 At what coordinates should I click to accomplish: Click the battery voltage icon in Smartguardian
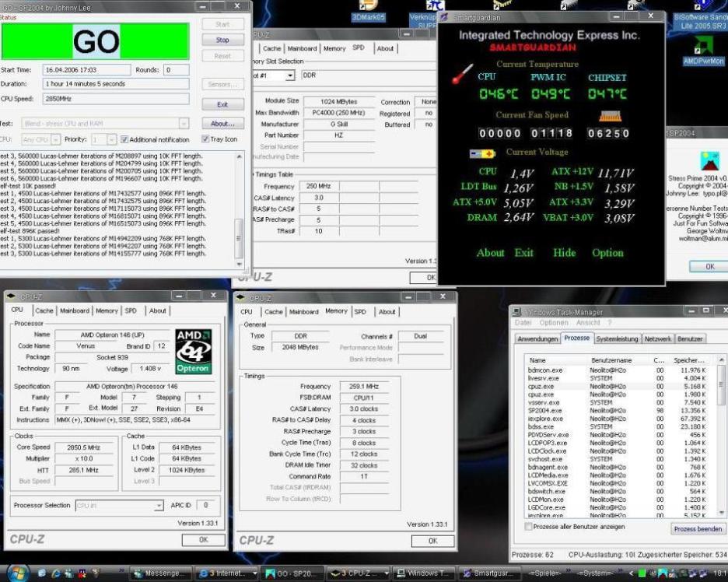(482, 153)
